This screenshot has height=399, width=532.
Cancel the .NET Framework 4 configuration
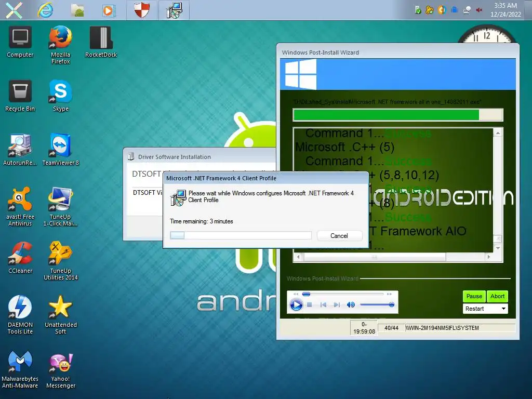click(x=339, y=236)
